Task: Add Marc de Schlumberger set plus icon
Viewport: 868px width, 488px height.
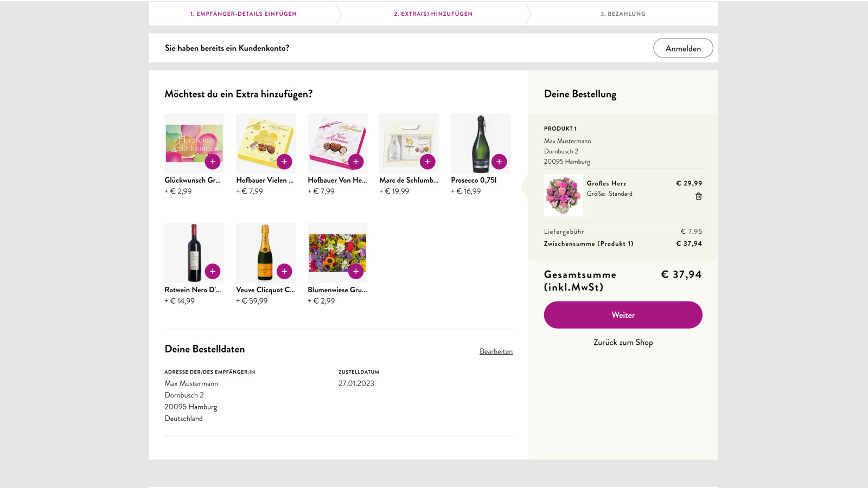Action: (x=427, y=162)
